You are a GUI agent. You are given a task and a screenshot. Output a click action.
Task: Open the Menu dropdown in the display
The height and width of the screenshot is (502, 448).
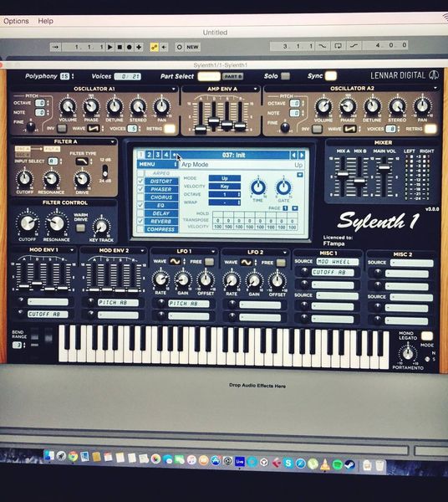pyautogui.click(x=158, y=164)
